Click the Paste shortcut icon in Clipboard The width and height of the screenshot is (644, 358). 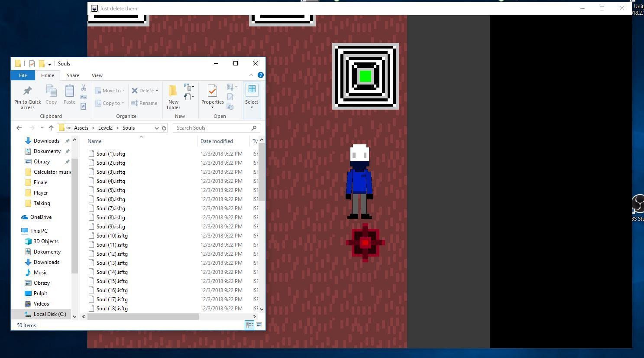click(x=84, y=106)
